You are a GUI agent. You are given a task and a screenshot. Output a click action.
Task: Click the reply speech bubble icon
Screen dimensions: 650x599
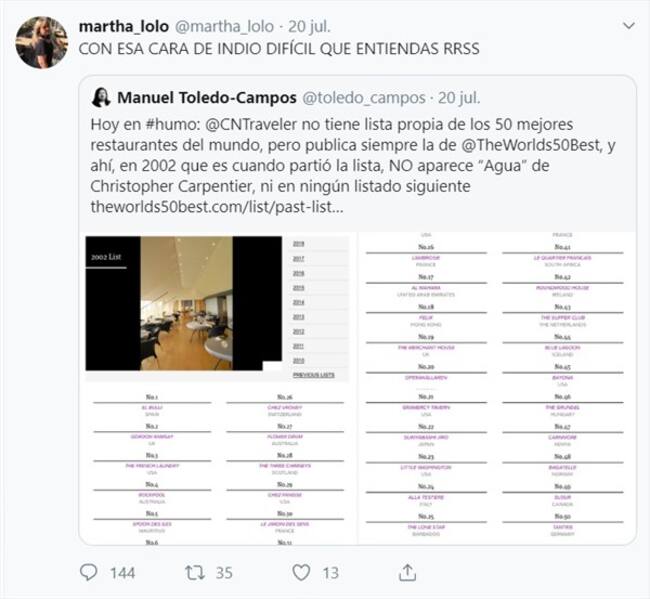click(89, 572)
